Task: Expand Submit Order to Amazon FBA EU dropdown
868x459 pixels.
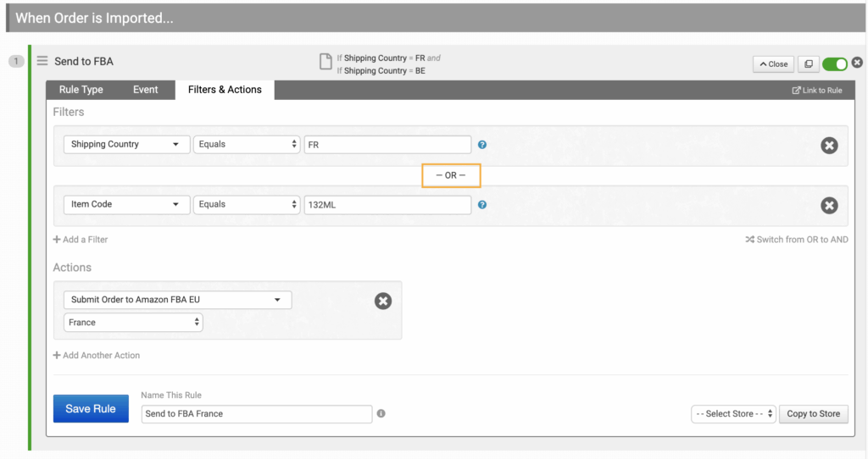Action: point(177,300)
